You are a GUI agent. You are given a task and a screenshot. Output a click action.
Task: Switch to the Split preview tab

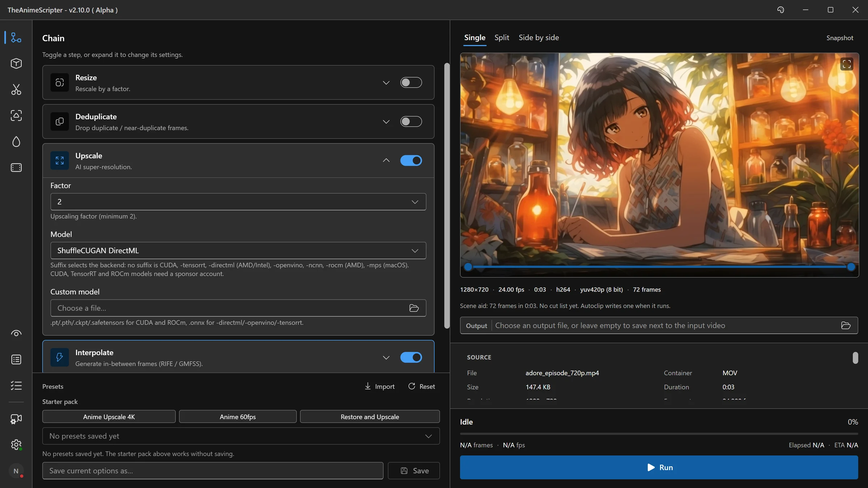pos(502,38)
